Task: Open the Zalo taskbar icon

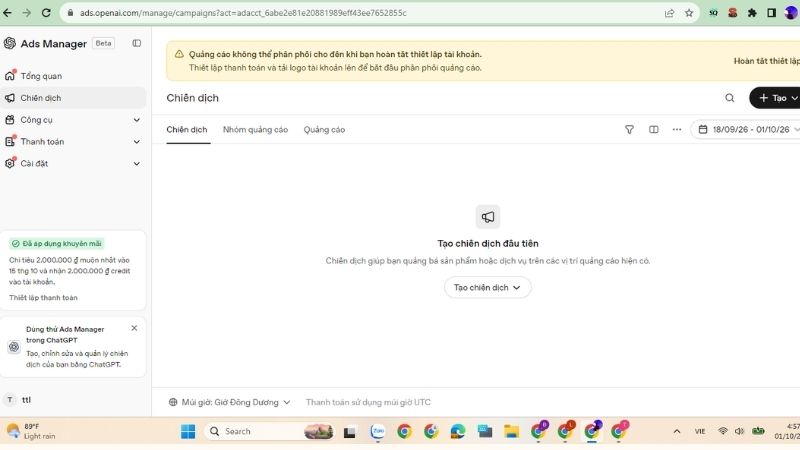Action: pos(378,432)
